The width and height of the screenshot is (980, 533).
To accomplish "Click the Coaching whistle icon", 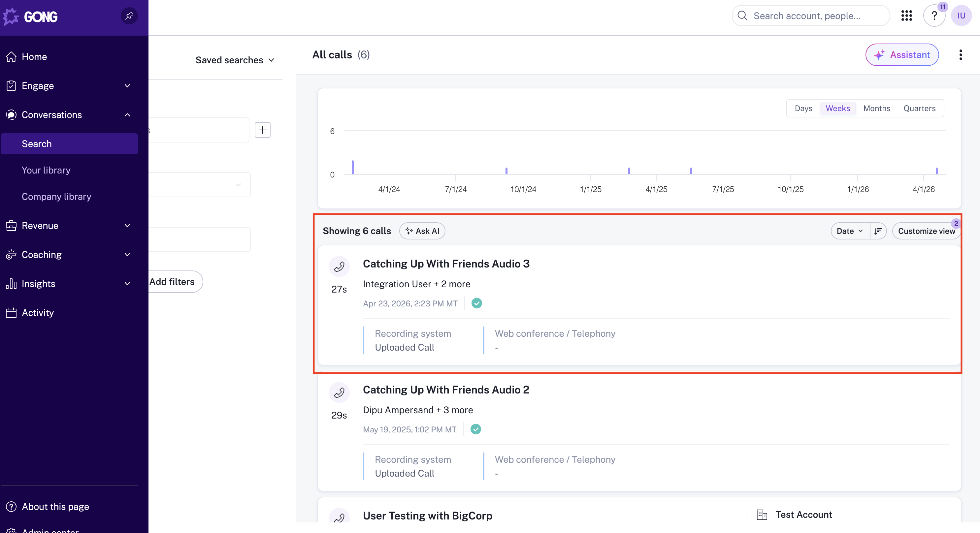I will pyautogui.click(x=12, y=255).
